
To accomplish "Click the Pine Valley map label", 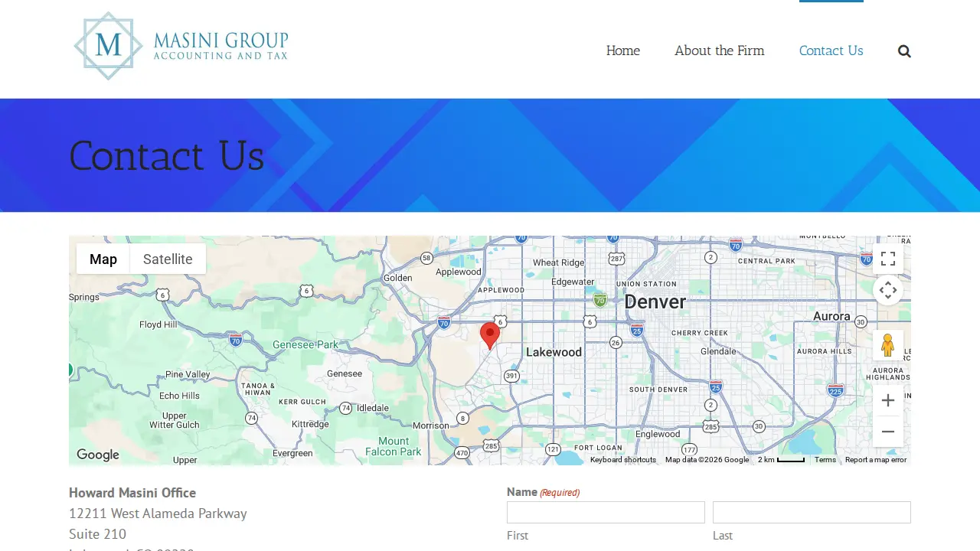I will [188, 374].
